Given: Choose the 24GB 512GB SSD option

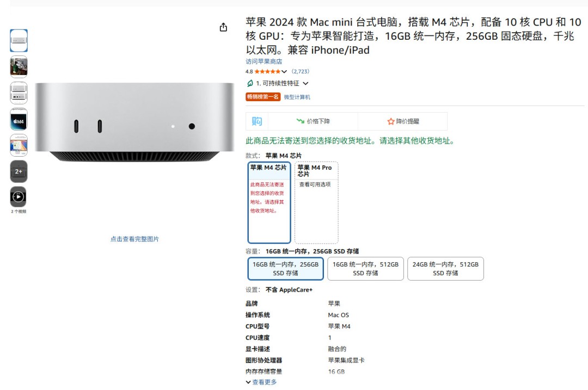Looking at the screenshot, I should point(445,268).
